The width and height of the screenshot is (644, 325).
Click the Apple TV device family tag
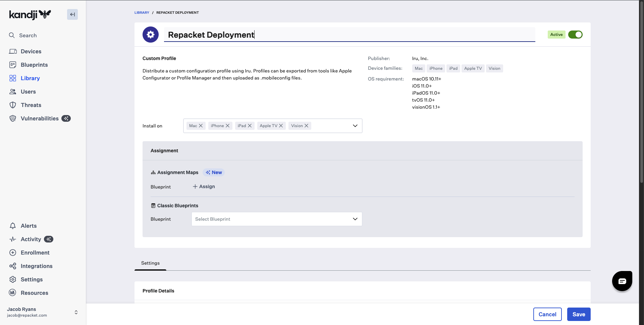473,68
